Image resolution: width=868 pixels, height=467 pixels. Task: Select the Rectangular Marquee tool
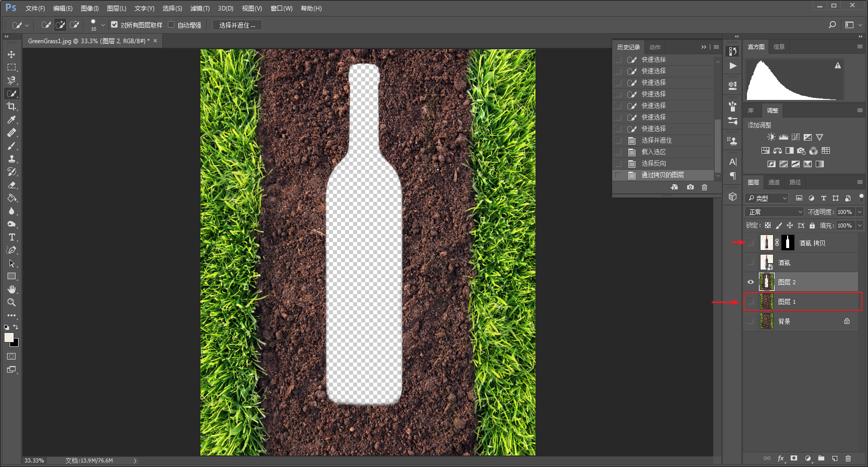click(12, 67)
